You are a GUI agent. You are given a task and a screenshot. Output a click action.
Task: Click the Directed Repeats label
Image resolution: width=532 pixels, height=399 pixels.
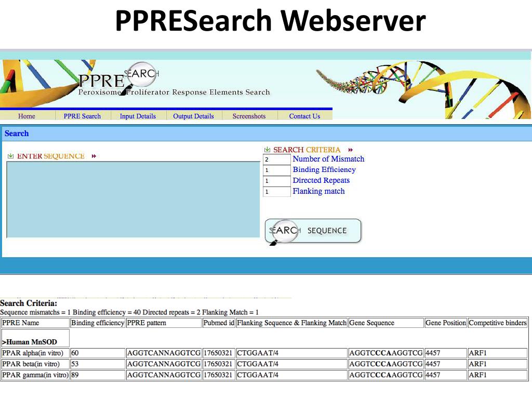pyautogui.click(x=321, y=180)
